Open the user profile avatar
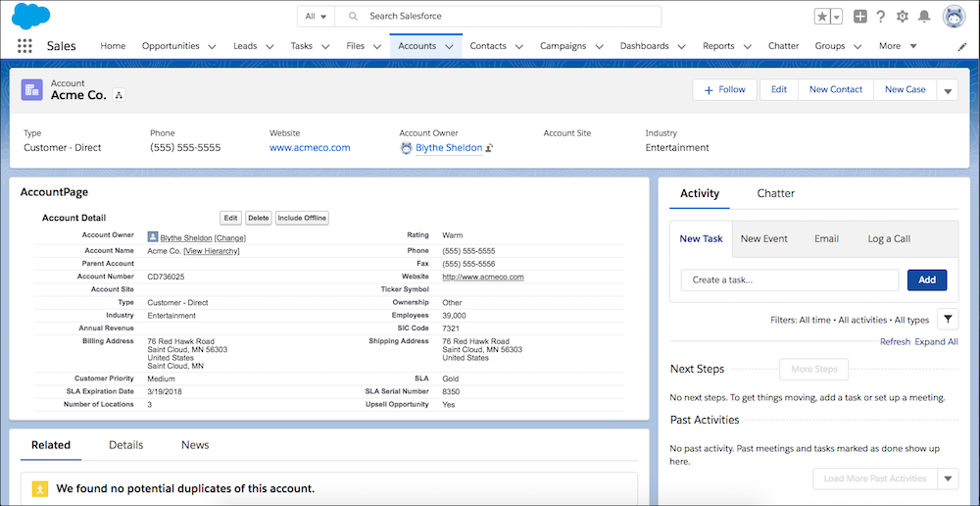The height and width of the screenshot is (506, 980). pyautogui.click(x=954, y=17)
